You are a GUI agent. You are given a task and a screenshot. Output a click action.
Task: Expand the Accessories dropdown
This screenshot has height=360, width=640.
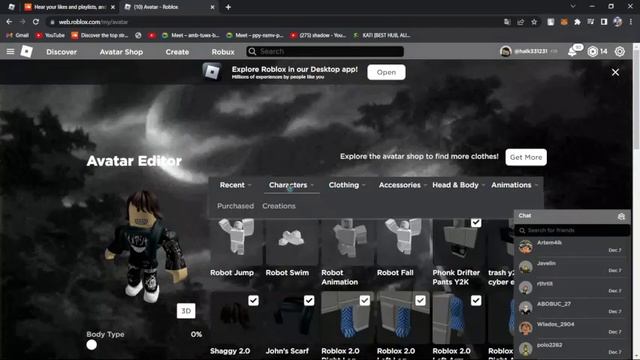click(x=402, y=185)
